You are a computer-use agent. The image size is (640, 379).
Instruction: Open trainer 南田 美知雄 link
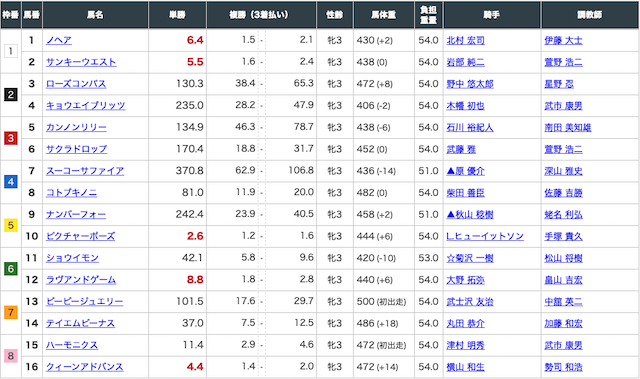[x=568, y=127]
